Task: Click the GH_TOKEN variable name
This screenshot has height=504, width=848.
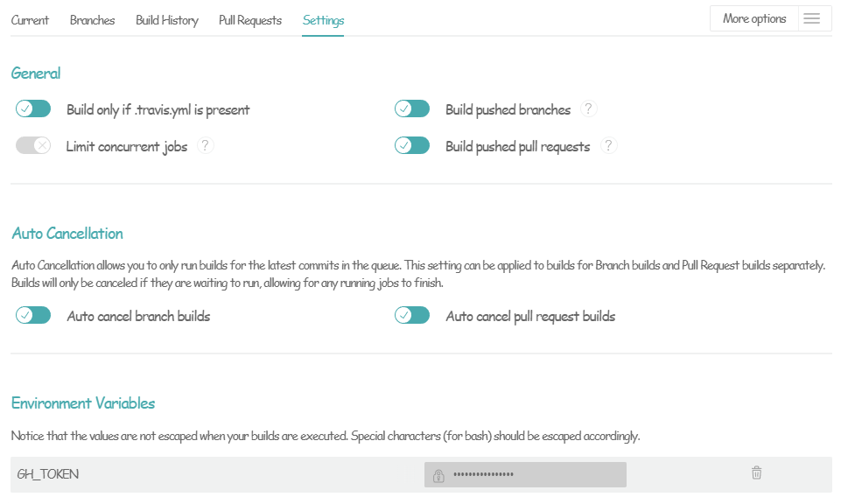Action: 48,474
